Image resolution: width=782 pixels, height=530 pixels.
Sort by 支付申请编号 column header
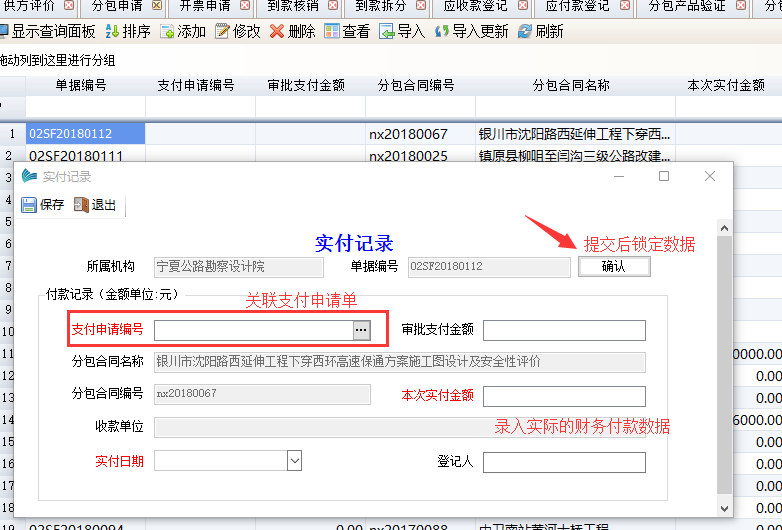tap(200, 86)
